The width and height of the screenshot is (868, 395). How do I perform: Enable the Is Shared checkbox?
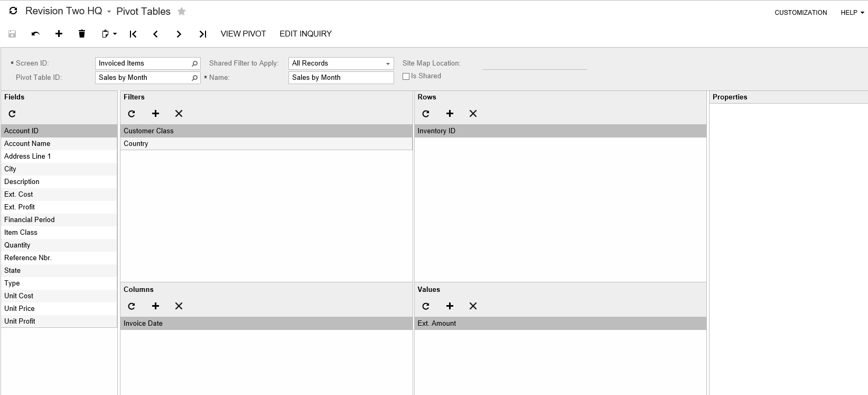(406, 76)
